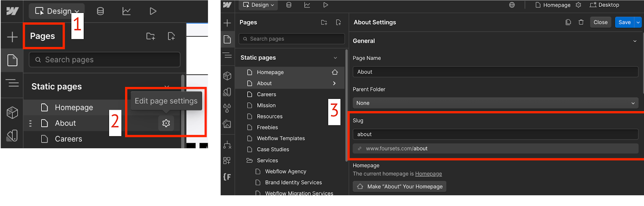The image size is (644, 206).
Task: Select Careers page in left pages list
Action: [x=68, y=139]
